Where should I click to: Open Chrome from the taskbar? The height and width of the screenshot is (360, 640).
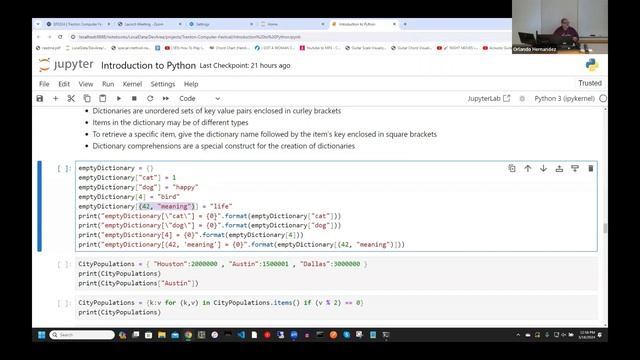pyautogui.click(x=188, y=335)
